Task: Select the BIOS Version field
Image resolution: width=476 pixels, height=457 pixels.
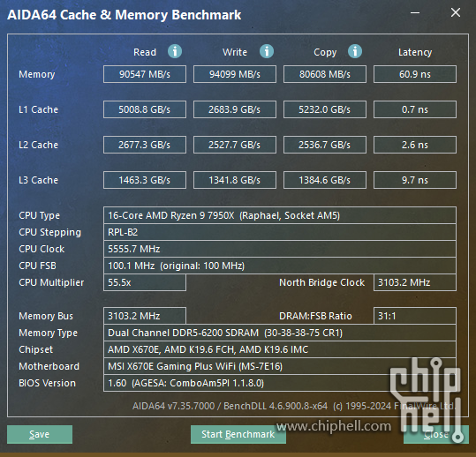Action: (280, 383)
